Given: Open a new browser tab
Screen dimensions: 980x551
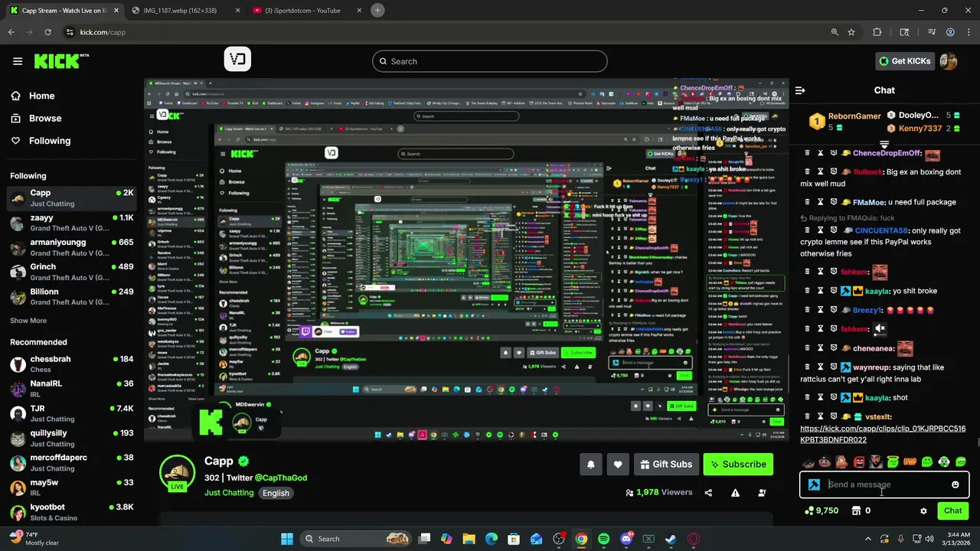Looking at the screenshot, I should point(377,10).
